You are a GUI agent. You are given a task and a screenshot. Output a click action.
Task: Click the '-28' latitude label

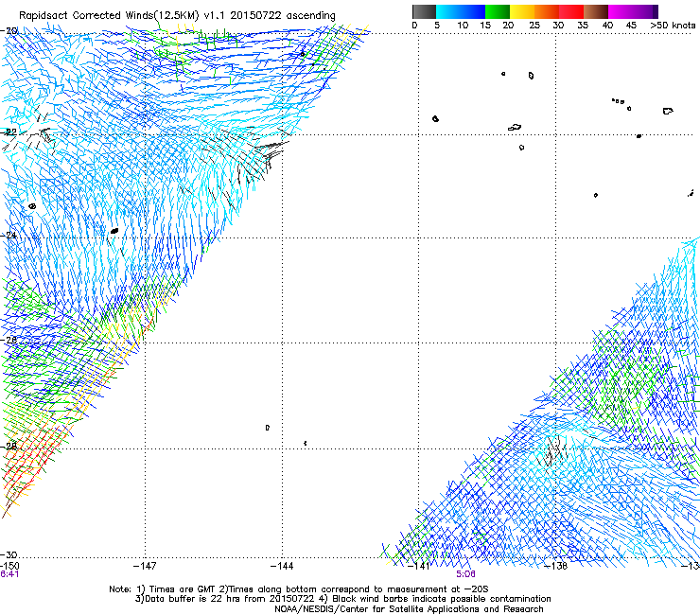(9, 446)
